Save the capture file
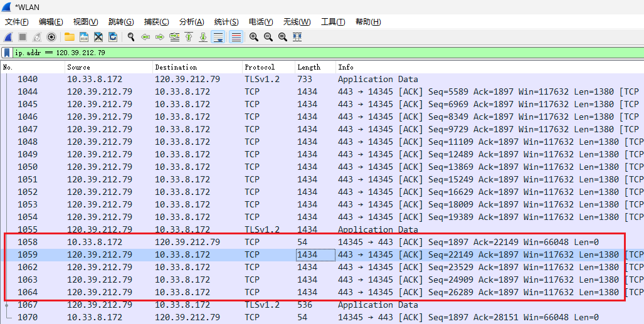Image resolution: width=644 pixels, height=324 pixels. point(84,37)
